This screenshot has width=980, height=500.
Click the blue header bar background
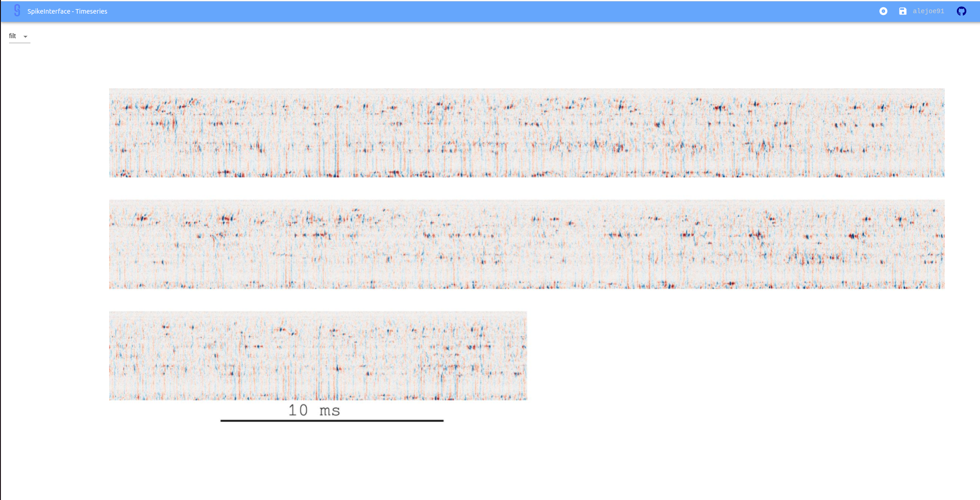(x=455, y=11)
